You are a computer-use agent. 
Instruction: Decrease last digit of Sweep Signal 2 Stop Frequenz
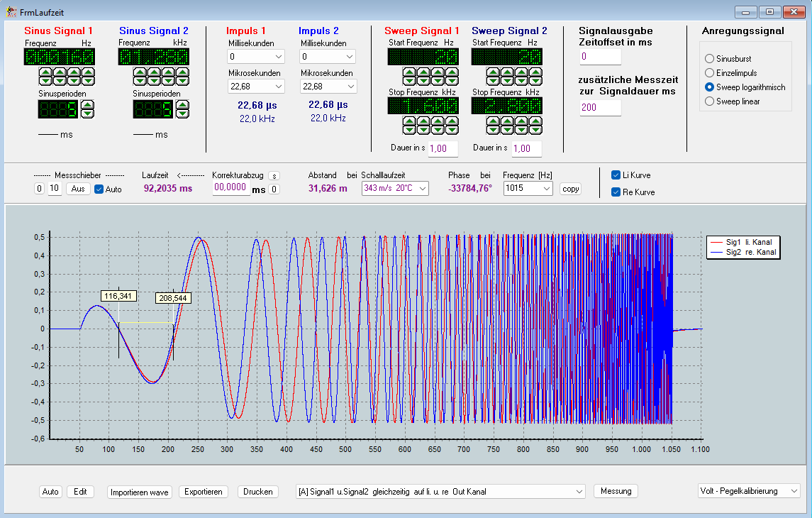click(536, 130)
